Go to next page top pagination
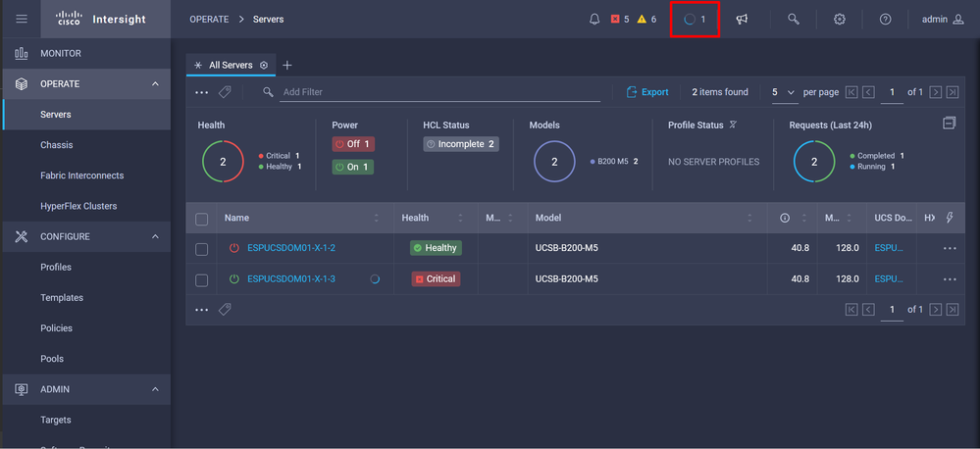The height and width of the screenshot is (449, 980). (935, 92)
